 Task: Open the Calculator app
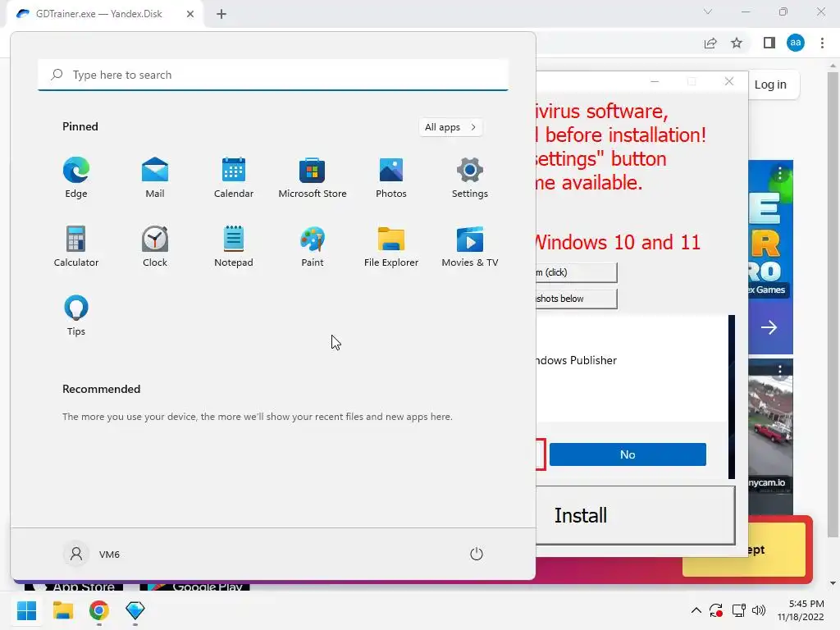click(x=76, y=246)
